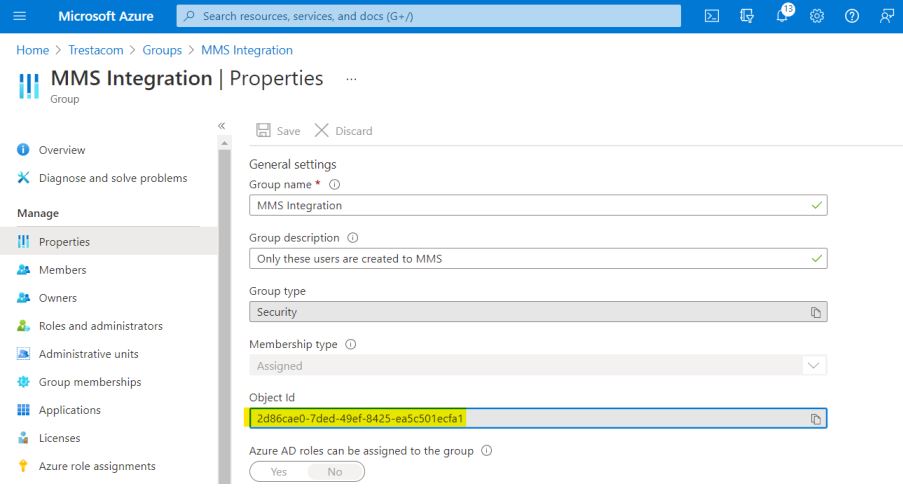Open the feedback icon

coord(887,16)
